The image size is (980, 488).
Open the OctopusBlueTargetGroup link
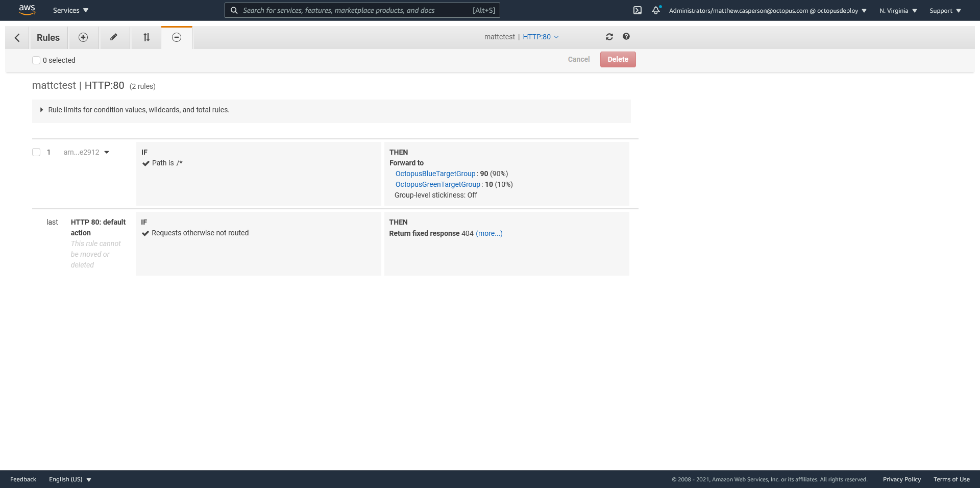[435, 174]
